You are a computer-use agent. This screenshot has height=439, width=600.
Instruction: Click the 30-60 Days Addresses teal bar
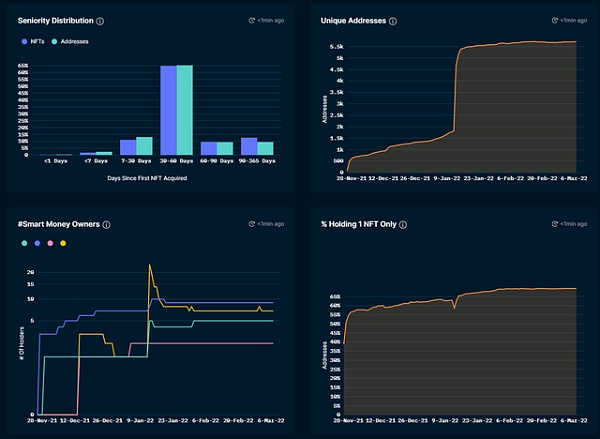184,110
